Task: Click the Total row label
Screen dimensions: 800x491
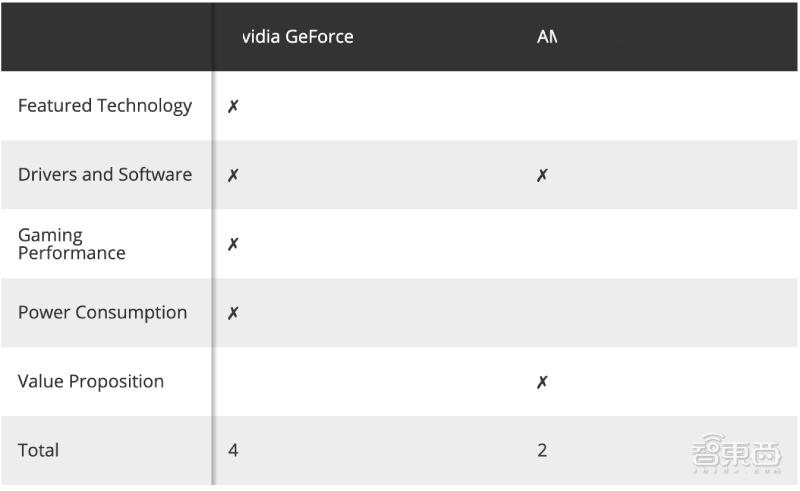Action: click(39, 451)
